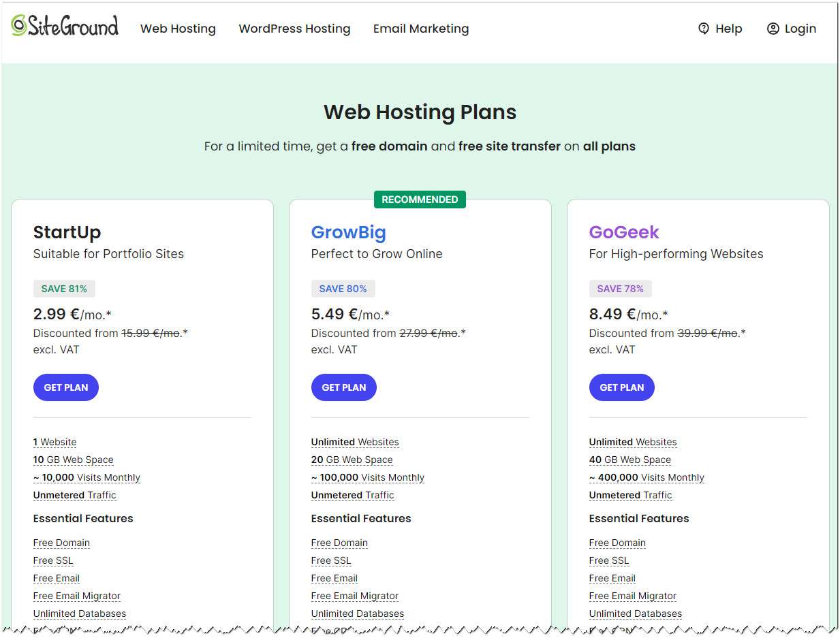Click the RECOMMENDED badge on GrowBig

point(420,199)
